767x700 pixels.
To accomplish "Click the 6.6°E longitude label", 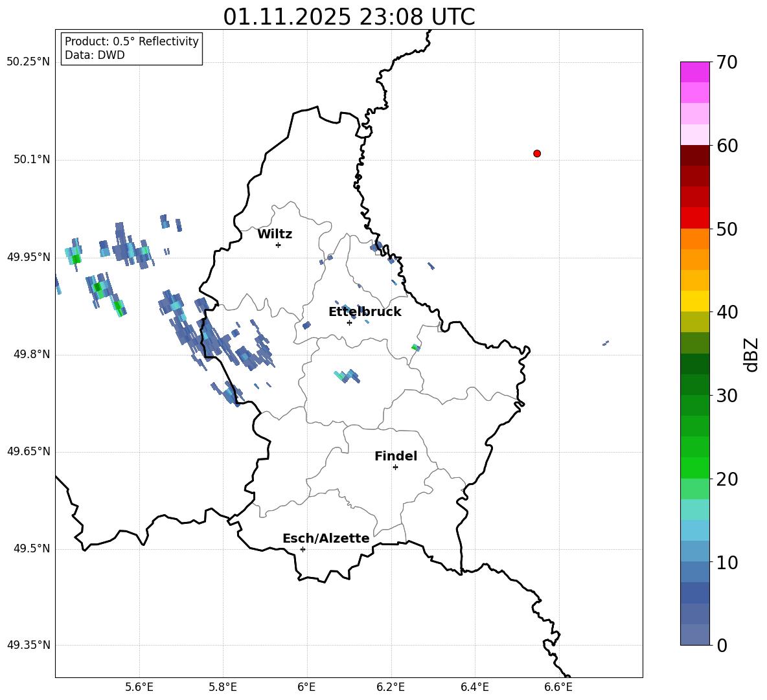I will (558, 687).
